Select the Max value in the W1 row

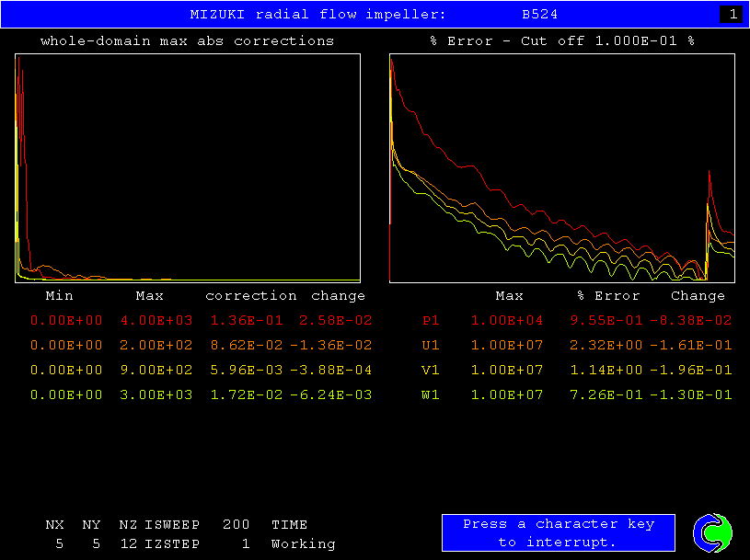coord(507,394)
